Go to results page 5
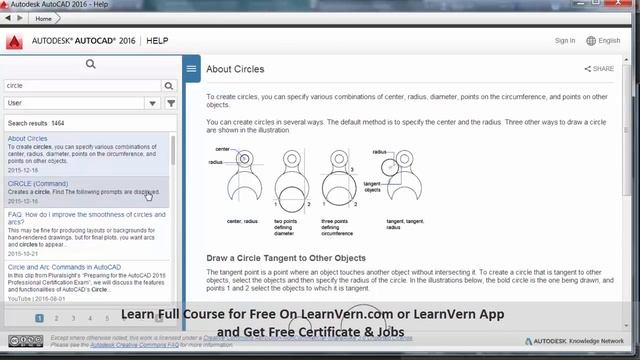 (107, 318)
